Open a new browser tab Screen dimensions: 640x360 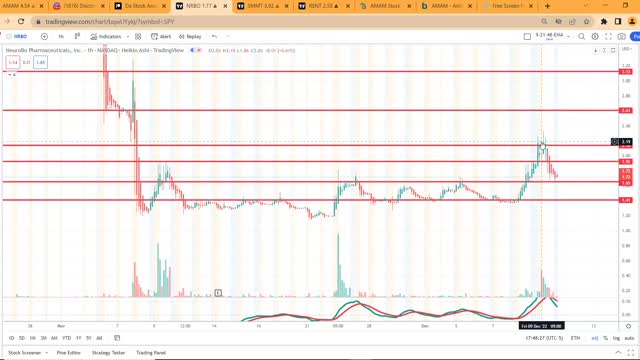coord(547,6)
